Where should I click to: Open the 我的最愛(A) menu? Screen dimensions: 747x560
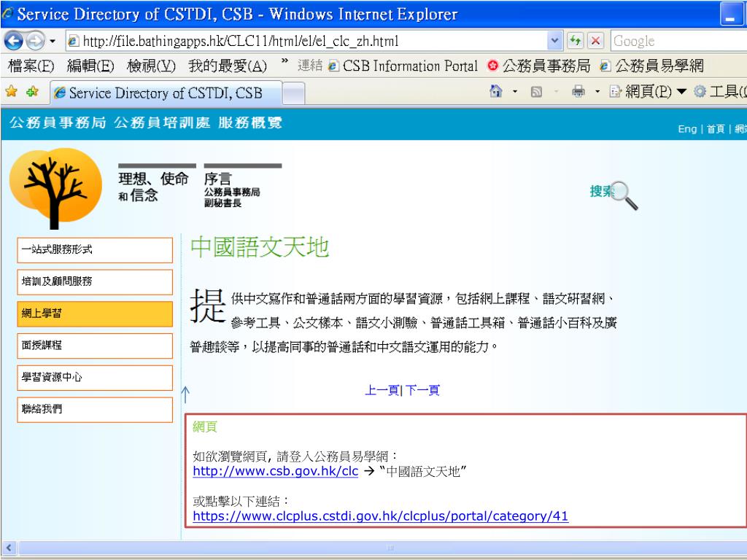(x=228, y=66)
